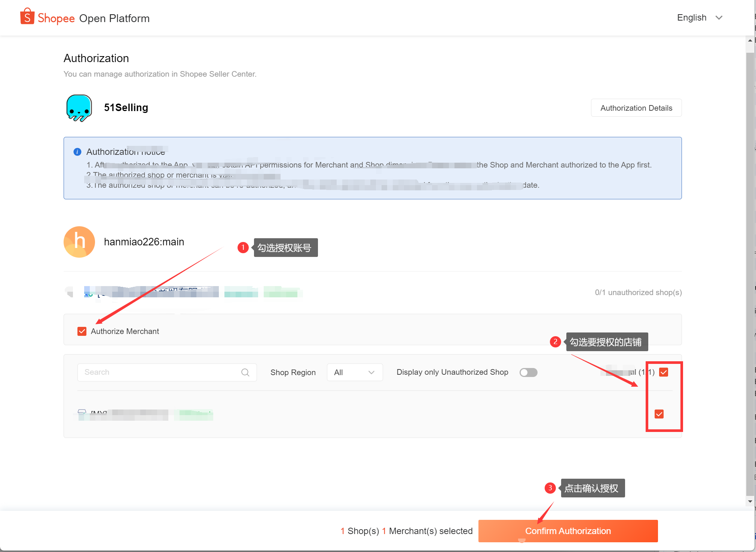Image resolution: width=756 pixels, height=552 pixels.
Task: Click the 51Selling app octopus icon
Action: [x=79, y=108]
